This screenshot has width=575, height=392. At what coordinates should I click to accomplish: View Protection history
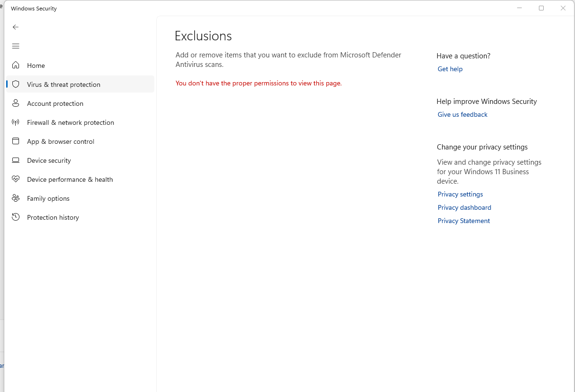pyautogui.click(x=53, y=217)
